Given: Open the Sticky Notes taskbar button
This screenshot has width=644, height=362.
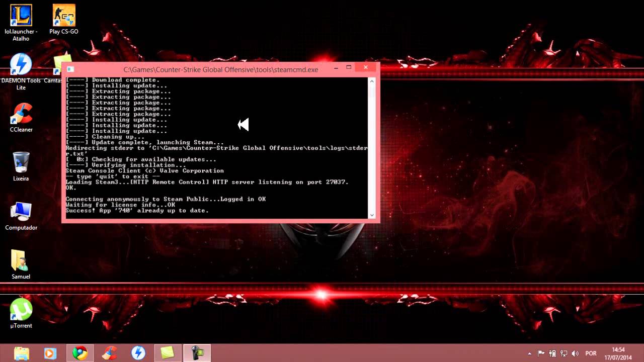Looking at the screenshot, I should 167,353.
